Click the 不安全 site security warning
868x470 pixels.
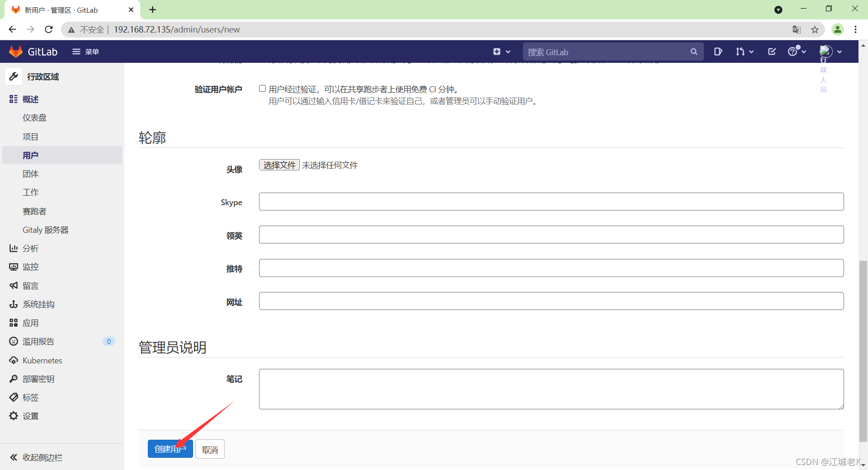tap(86, 29)
